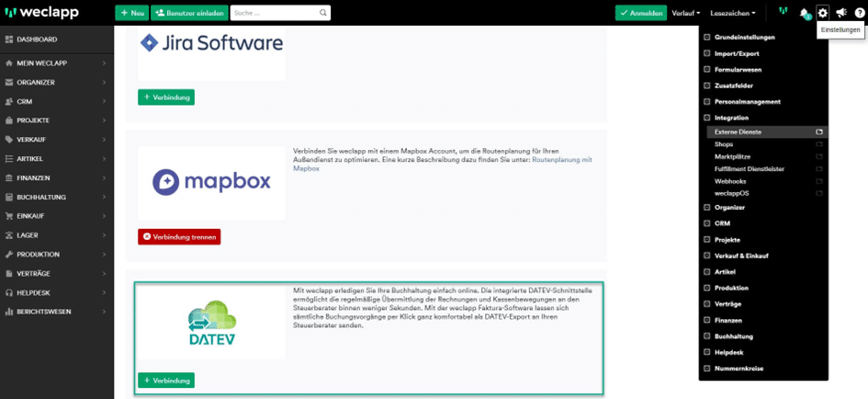The image size is (868, 399).
Task: Click the green Anmelden button
Action: coord(641,13)
